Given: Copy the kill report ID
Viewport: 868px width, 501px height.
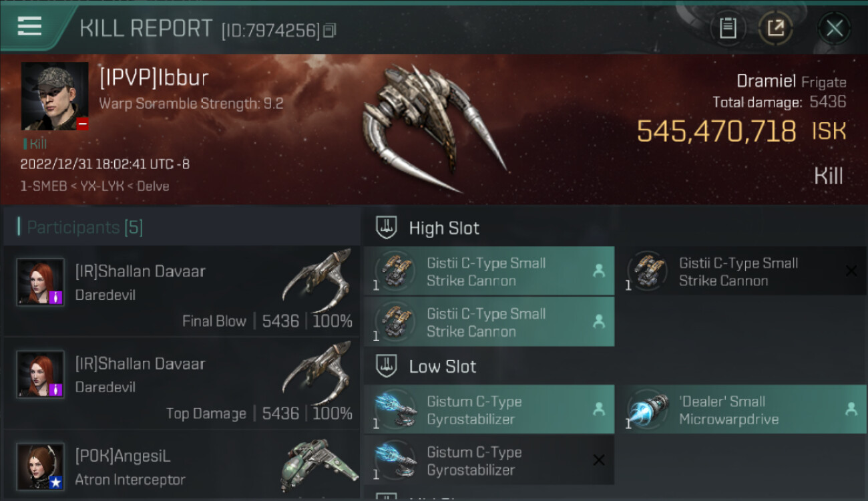Looking at the screenshot, I should 329,30.
